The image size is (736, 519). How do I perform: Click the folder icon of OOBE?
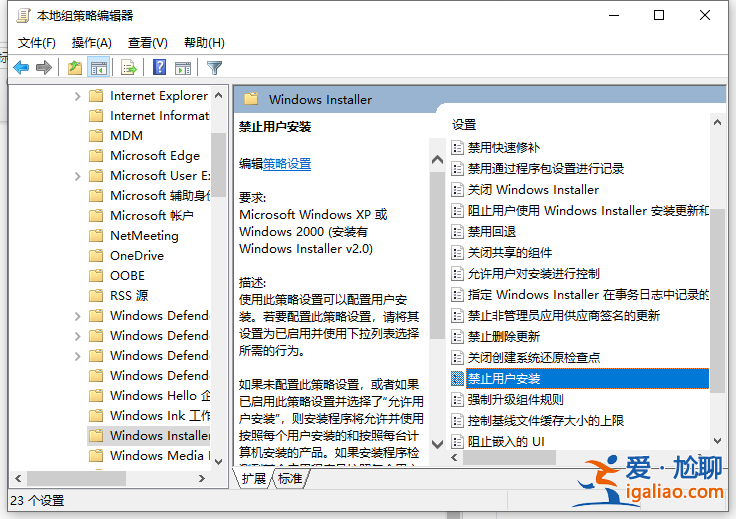point(96,275)
